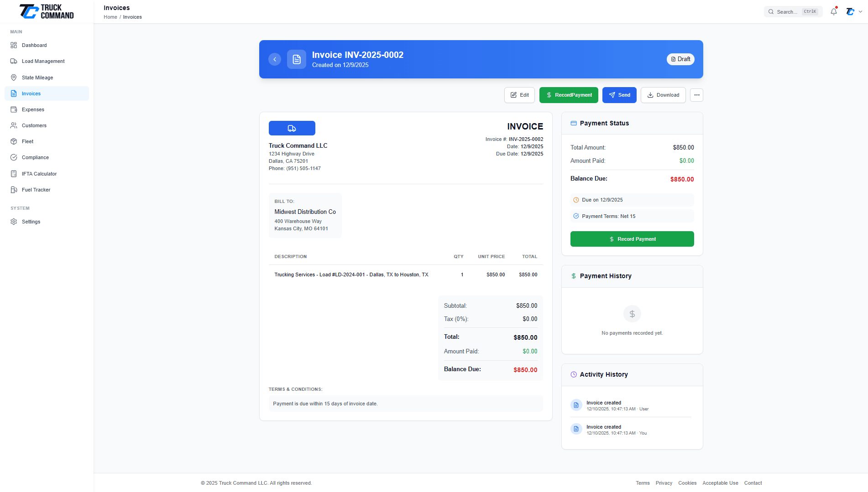Screen dimensions: 868x492
Task: Open the Fuel Tracker
Action: tap(36, 190)
